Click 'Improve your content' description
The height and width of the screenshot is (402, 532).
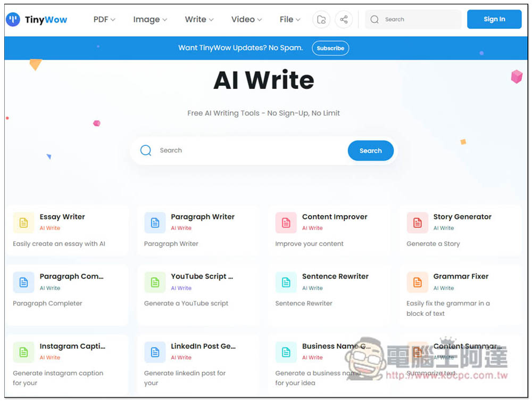(309, 244)
